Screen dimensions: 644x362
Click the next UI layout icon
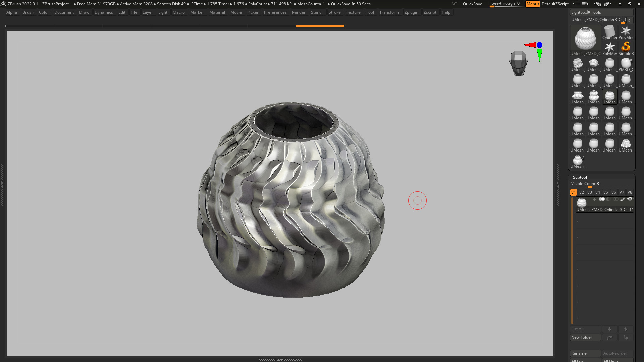point(585,4)
